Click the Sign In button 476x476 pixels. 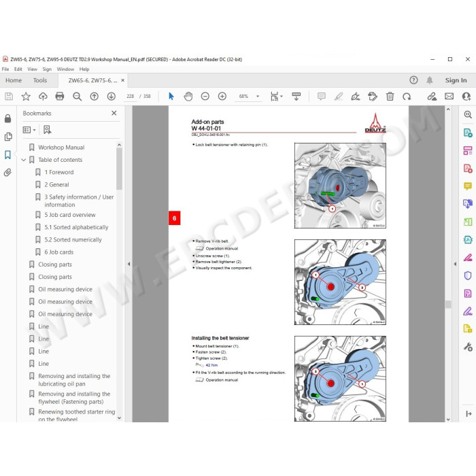(x=456, y=80)
